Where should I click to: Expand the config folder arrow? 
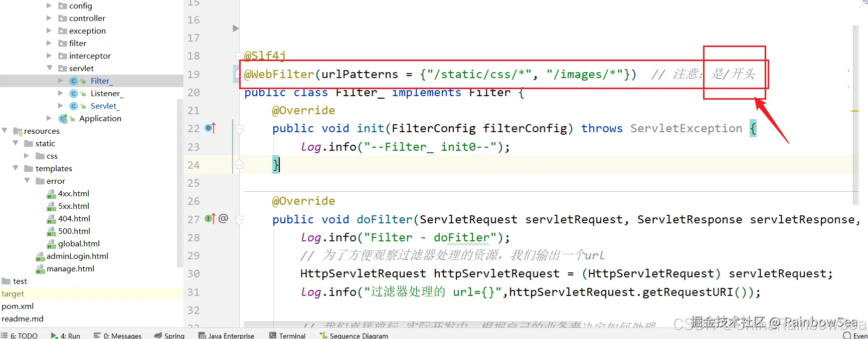49,6
